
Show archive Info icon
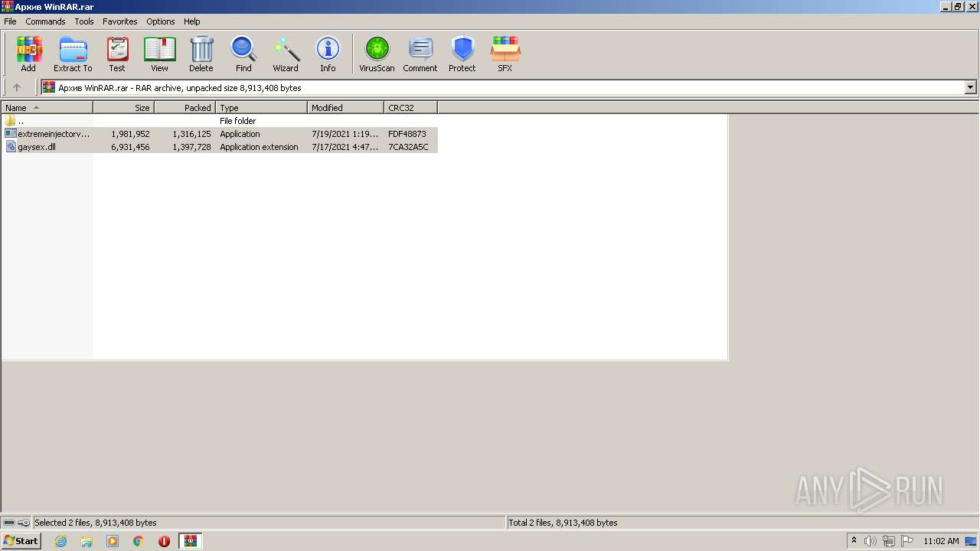click(x=328, y=50)
